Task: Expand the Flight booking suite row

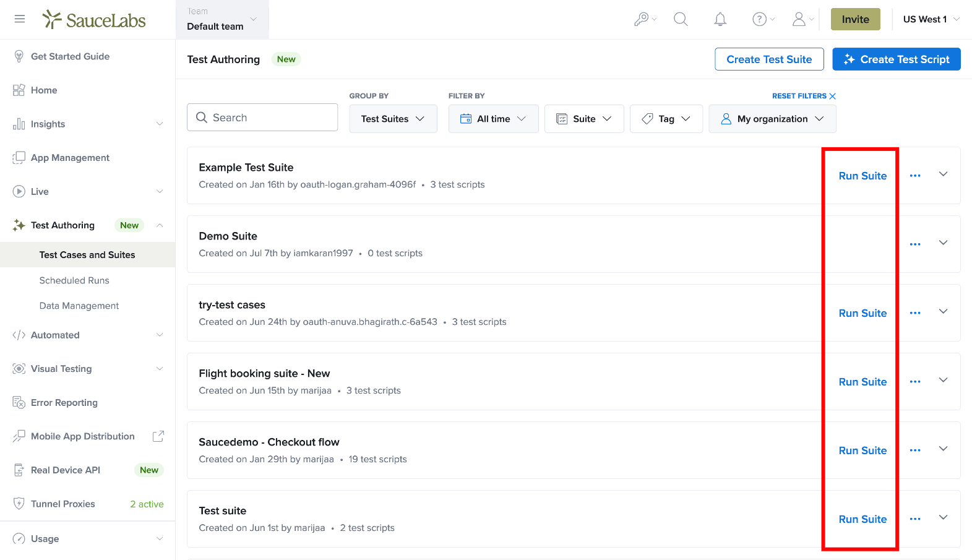Action: (943, 381)
